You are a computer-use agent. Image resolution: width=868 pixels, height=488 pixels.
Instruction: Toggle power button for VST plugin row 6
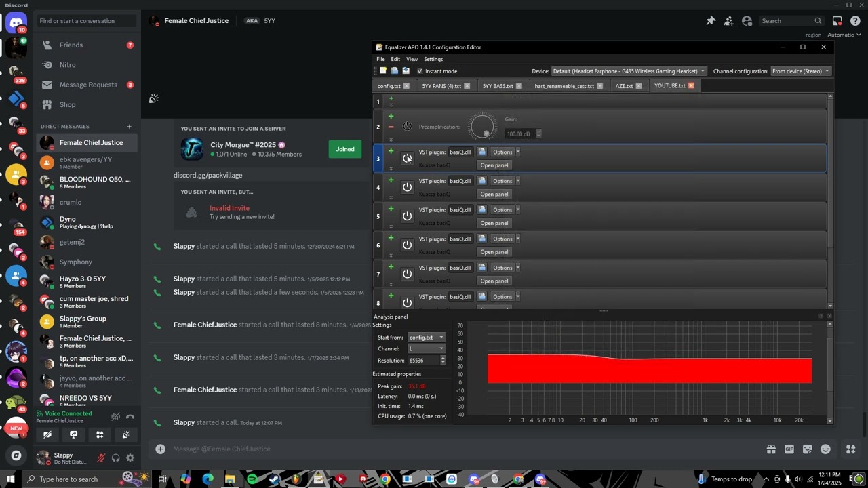click(x=407, y=245)
